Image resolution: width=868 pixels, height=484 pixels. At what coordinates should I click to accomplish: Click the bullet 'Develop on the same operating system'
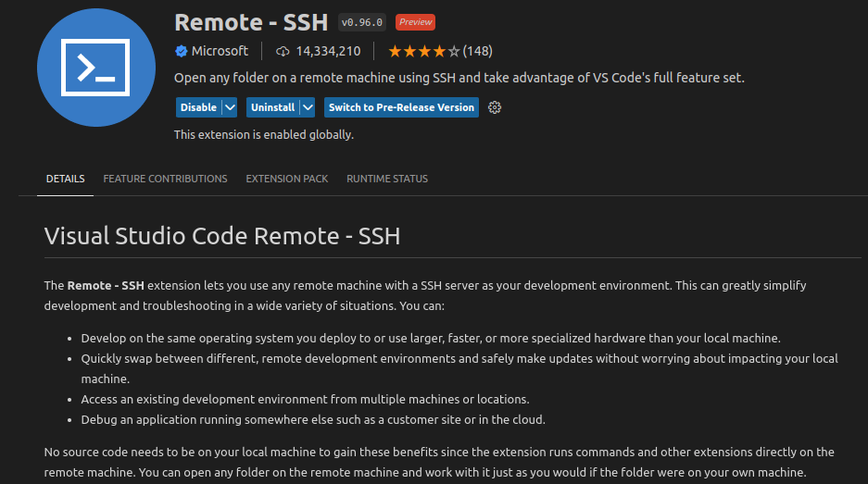[x=431, y=338]
